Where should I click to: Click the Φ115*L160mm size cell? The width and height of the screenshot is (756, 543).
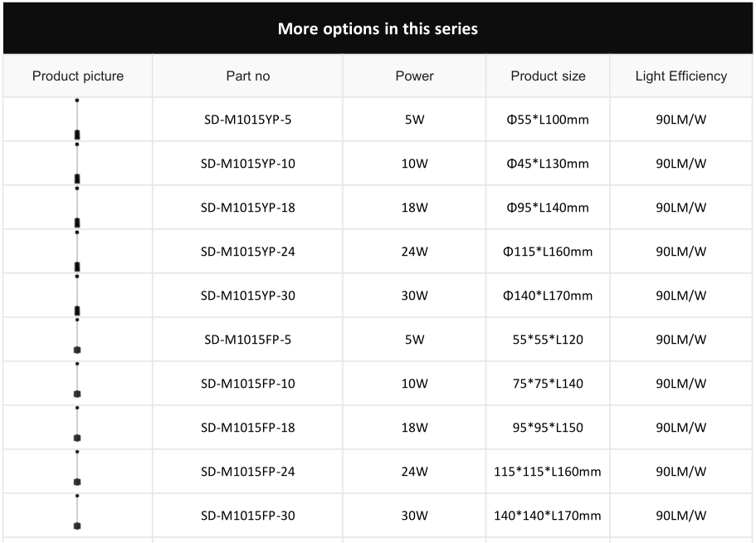[x=548, y=252]
